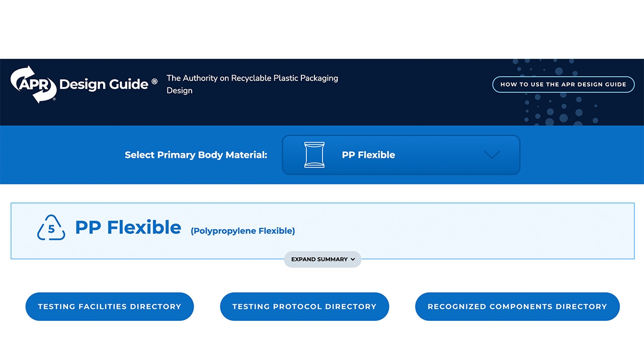
Task: Click the (Polypropylene Flexible) subtitle
Action: (243, 231)
